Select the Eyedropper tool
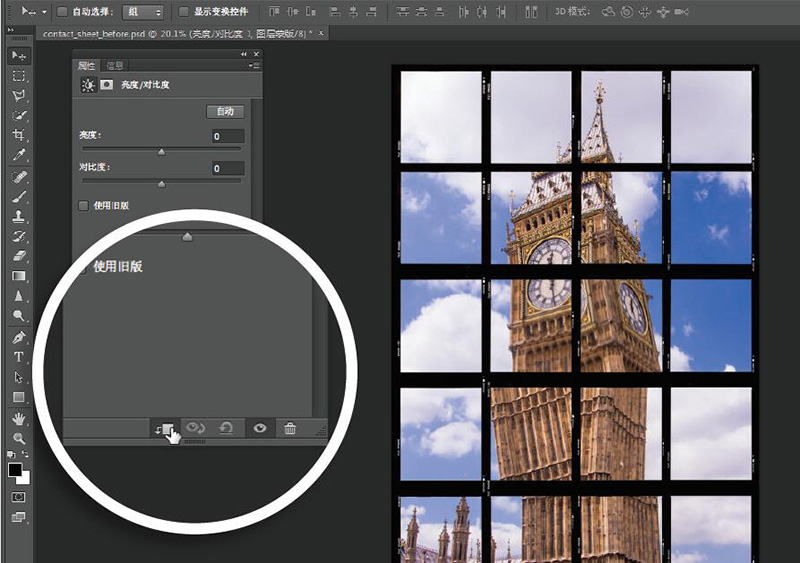Viewport: 800px width, 563px height. [19, 154]
